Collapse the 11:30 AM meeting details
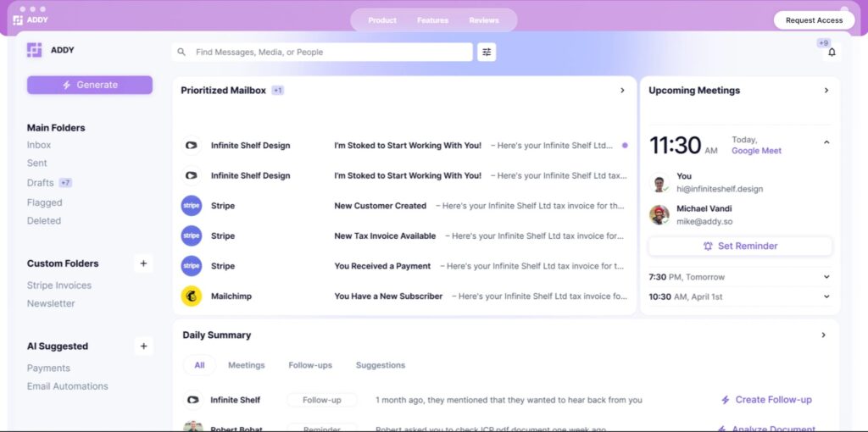Viewport: 868px width, 432px height. tap(826, 143)
